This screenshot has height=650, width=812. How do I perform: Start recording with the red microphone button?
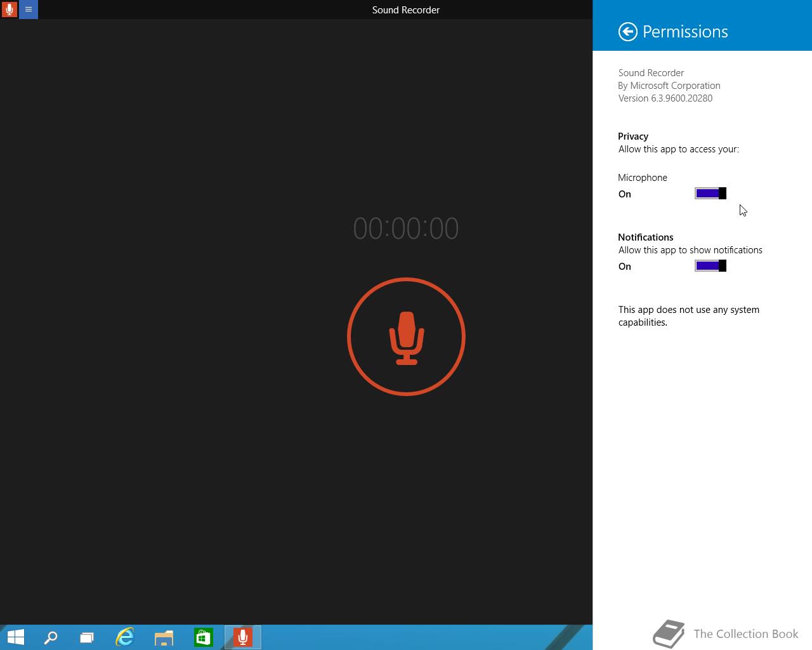pos(406,336)
